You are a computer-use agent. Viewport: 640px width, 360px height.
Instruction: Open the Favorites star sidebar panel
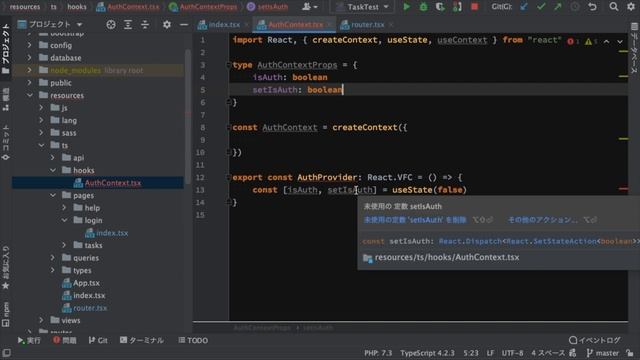click(x=6, y=267)
